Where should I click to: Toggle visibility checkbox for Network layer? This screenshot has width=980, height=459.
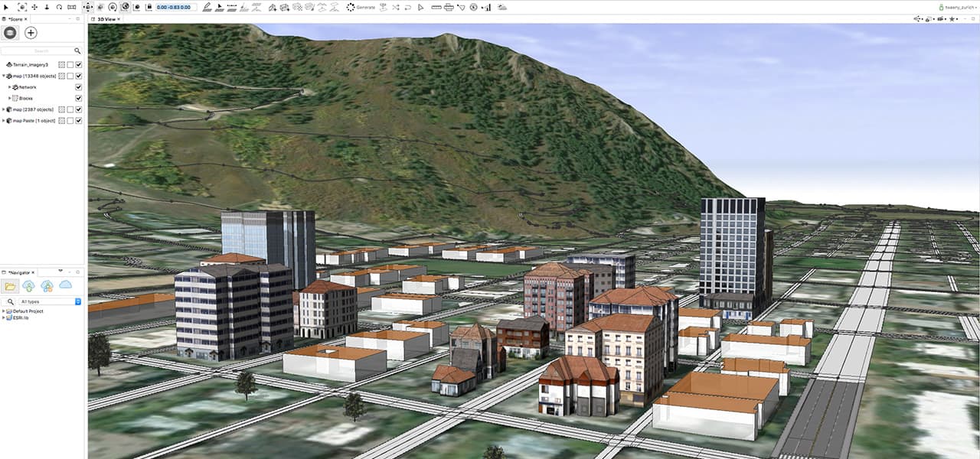(79, 87)
